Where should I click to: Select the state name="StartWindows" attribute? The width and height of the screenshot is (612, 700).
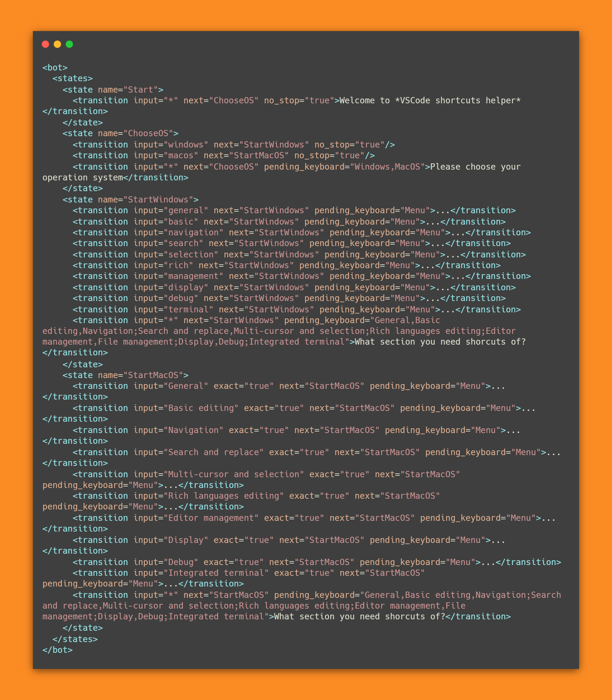[146, 199]
